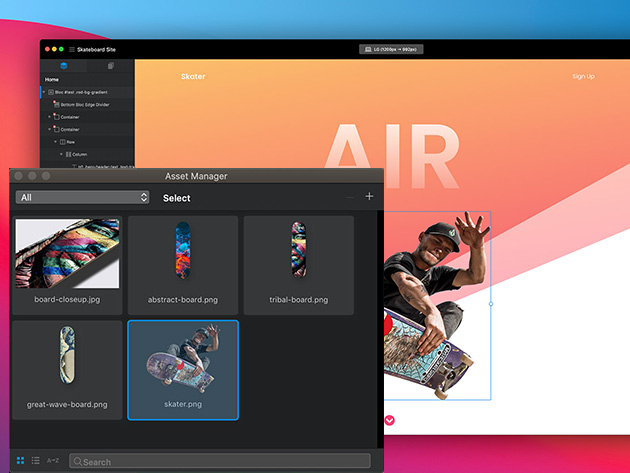Collapse the Row layer
Image resolution: width=630 pixels, height=473 pixels.
(x=55, y=142)
